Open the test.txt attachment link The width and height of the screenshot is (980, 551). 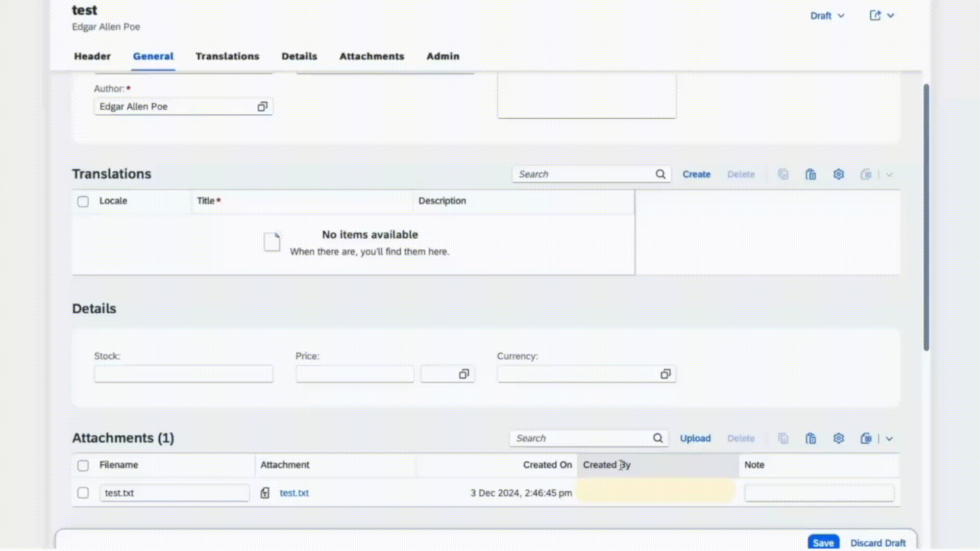point(294,493)
